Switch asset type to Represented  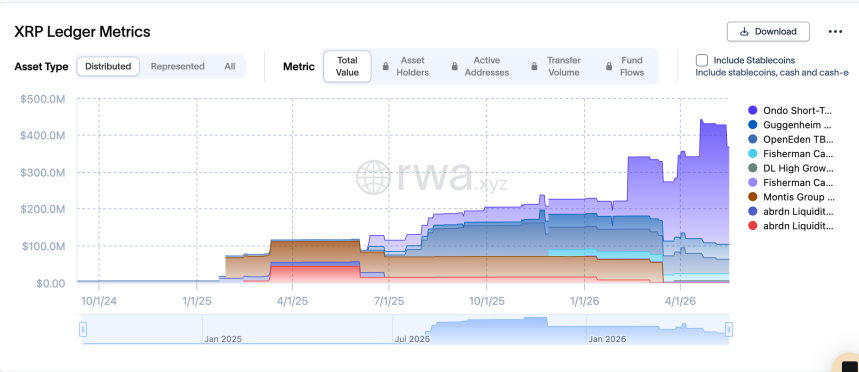(x=177, y=66)
